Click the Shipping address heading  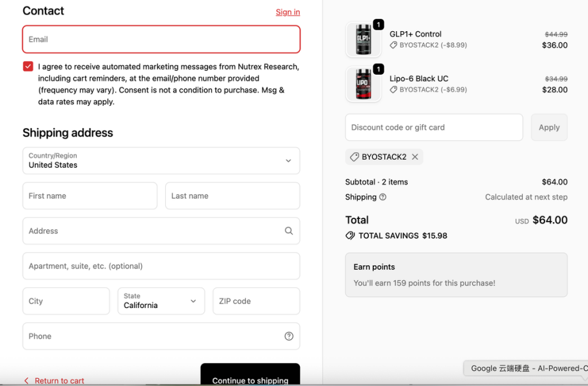tap(68, 133)
